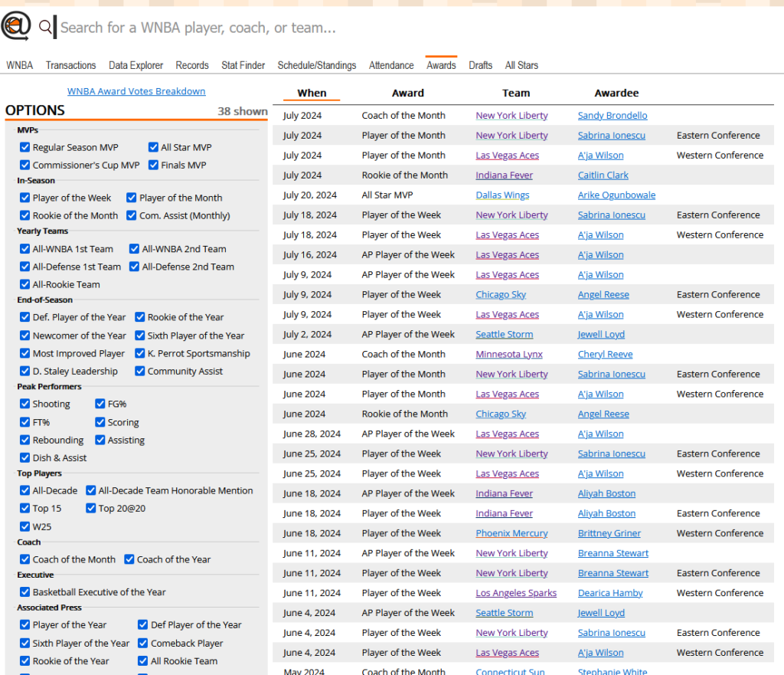Open Caitlin Clark's player page
This screenshot has height=675, width=784.
603,175
